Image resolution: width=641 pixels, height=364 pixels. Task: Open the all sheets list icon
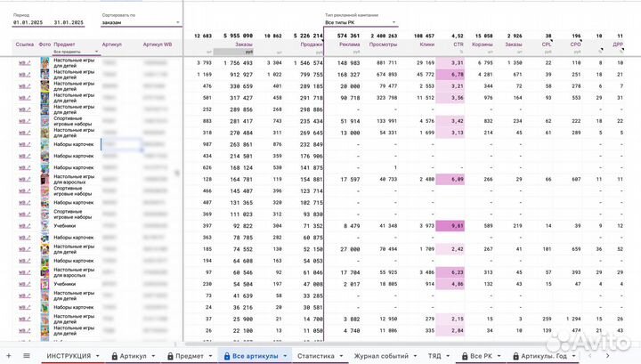pos(24,355)
